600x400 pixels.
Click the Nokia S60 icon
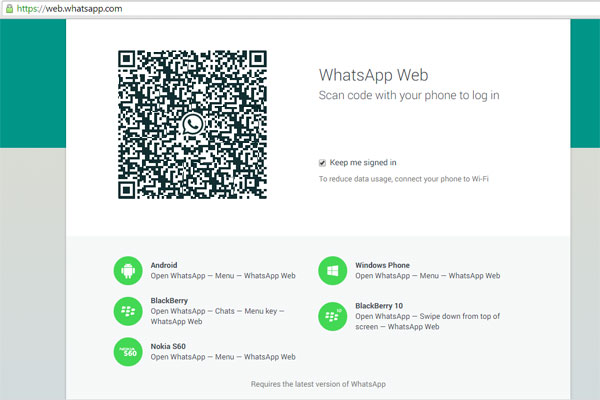(128, 352)
